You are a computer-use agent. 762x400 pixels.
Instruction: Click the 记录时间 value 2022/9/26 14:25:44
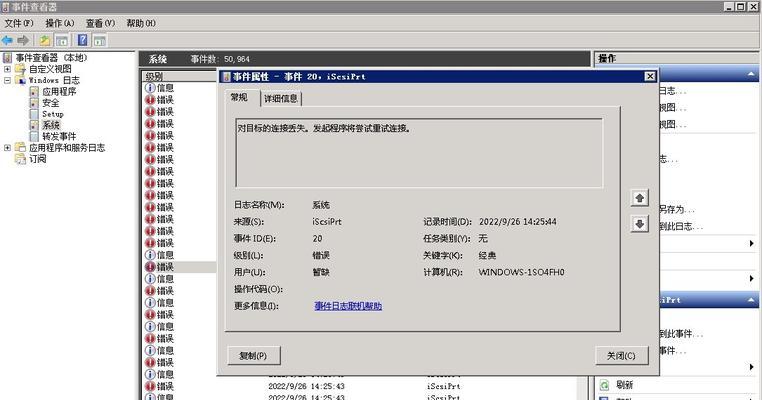point(518,222)
